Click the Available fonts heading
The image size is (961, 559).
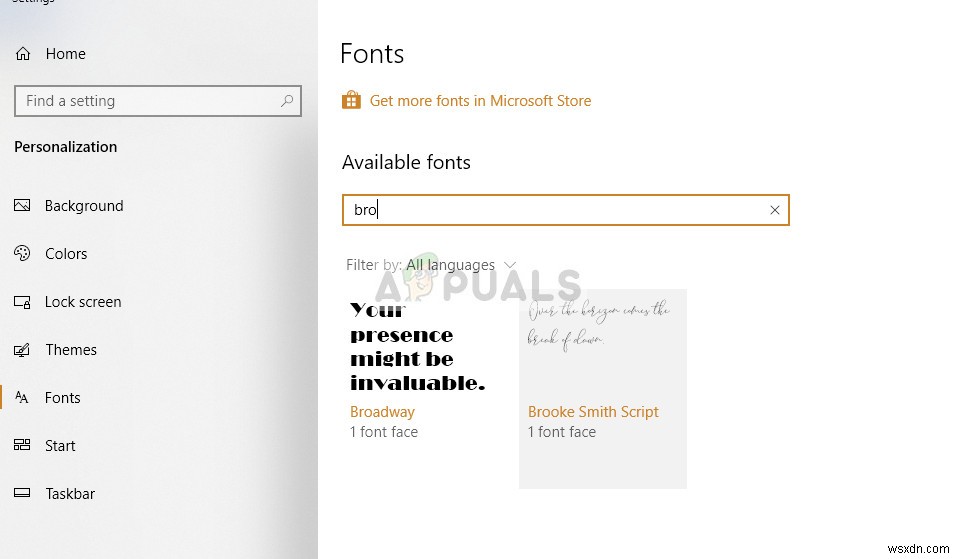(406, 162)
